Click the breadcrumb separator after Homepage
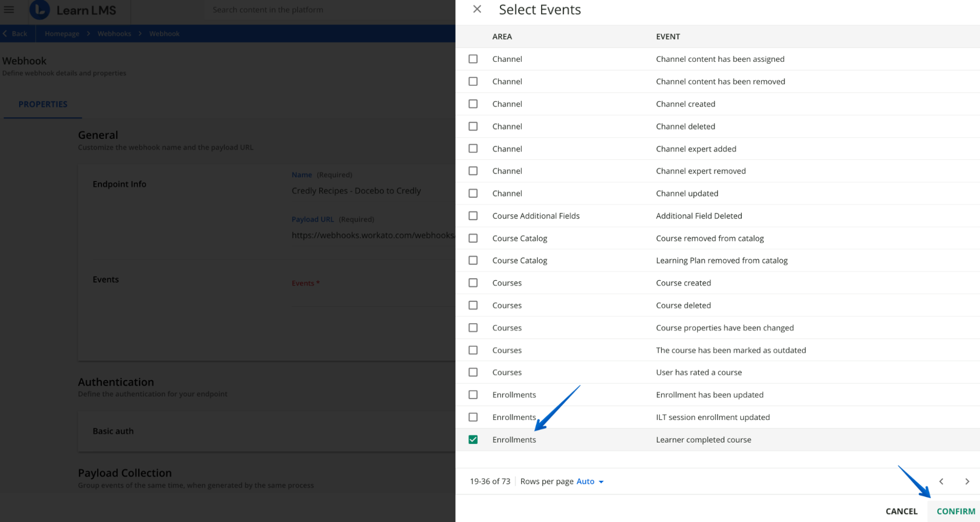 click(x=88, y=33)
